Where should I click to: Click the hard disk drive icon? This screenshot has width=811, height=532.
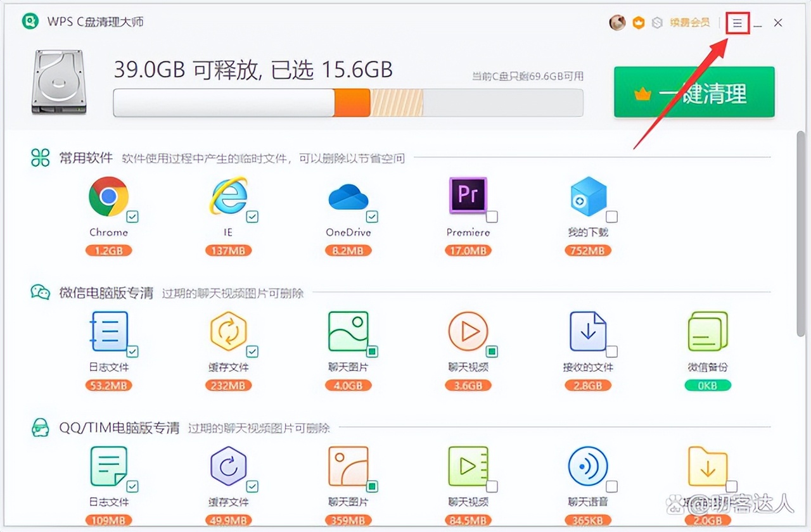click(59, 82)
